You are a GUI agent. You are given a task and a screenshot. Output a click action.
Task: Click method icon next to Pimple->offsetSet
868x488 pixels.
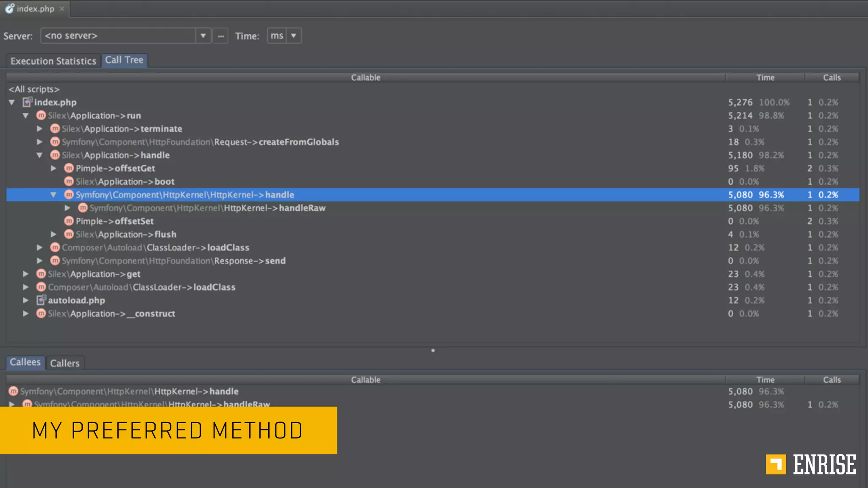[69, 221]
